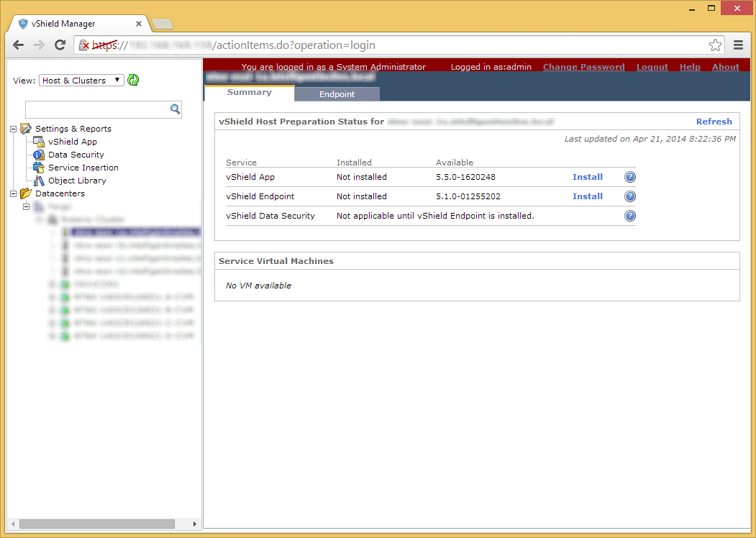Open the Host & Clusters view dropdown
Viewport: 756px width, 538px height.
coord(81,80)
